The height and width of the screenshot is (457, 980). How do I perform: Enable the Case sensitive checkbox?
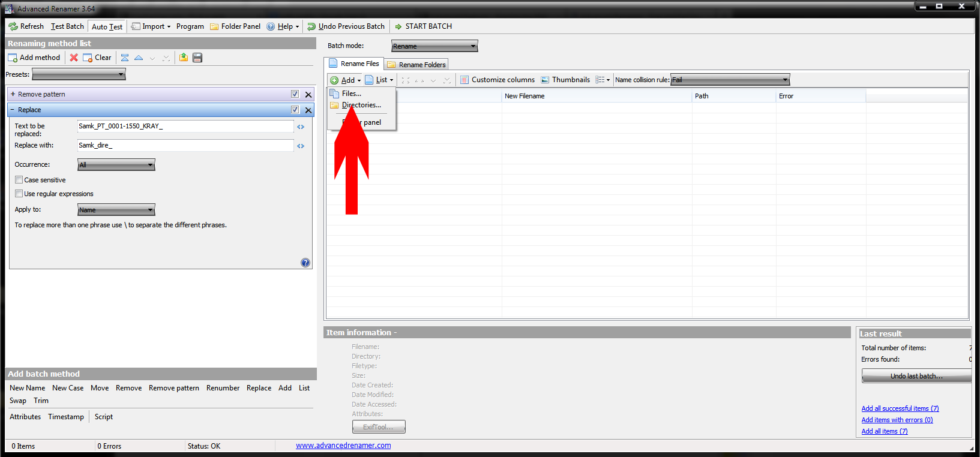[x=19, y=180]
